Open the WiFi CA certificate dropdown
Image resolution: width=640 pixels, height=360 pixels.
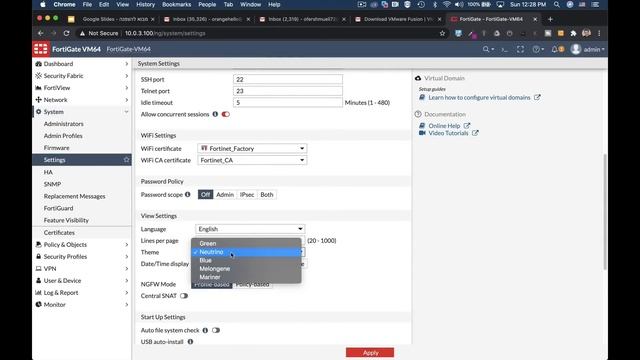point(252,160)
